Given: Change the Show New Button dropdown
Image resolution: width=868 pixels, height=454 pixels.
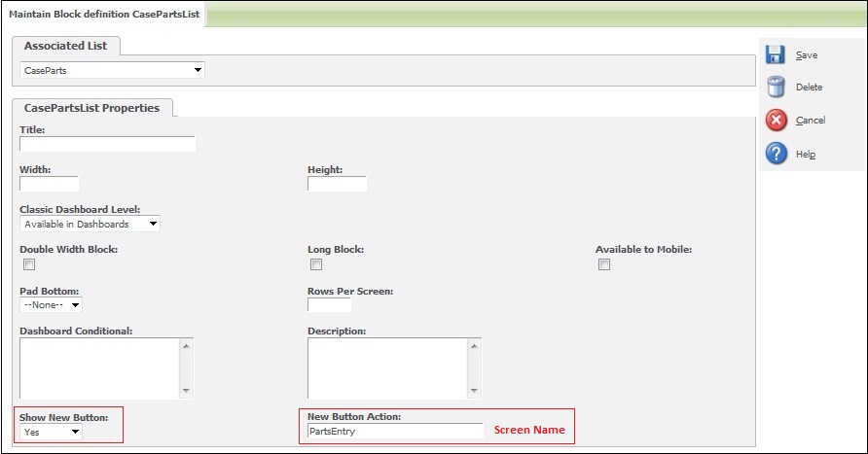Looking at the screenshot, I should point(51,432).
